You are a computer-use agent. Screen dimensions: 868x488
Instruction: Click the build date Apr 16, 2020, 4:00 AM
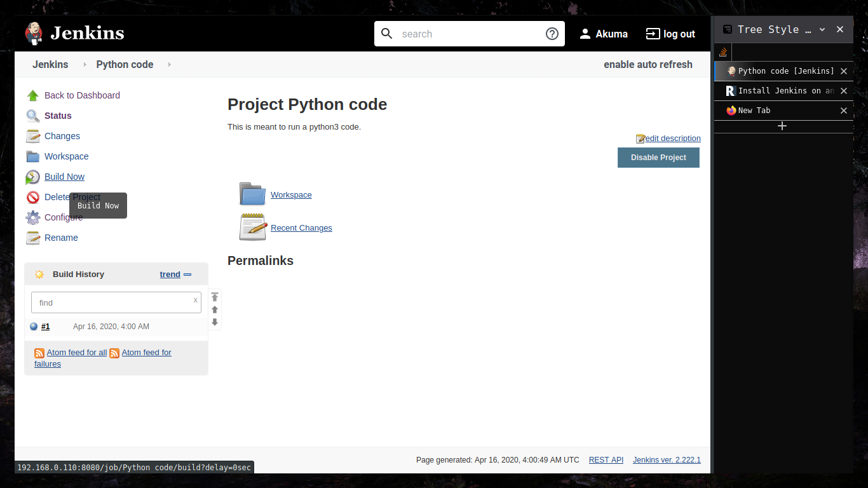[111, 327]
